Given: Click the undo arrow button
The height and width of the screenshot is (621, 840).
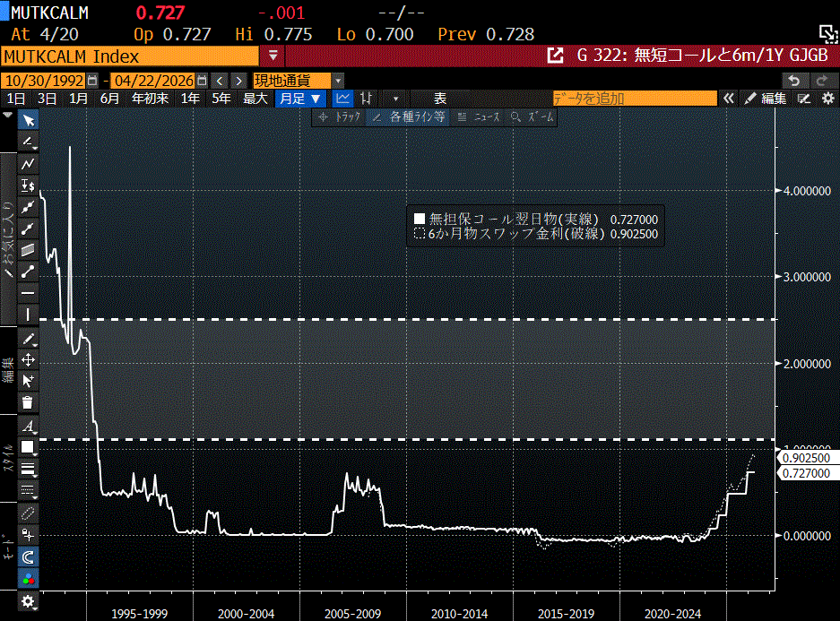Looking at the screenshot, I should point(793,80).
